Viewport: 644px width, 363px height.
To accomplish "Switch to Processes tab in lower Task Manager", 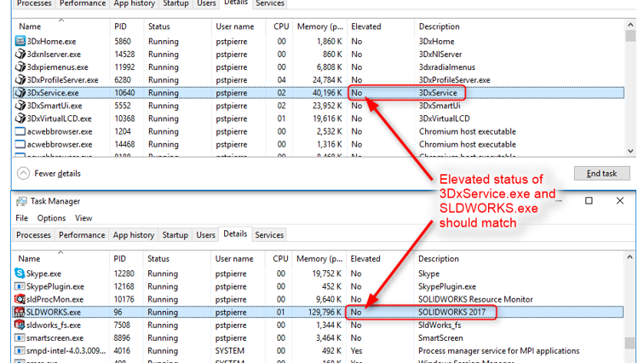I will click(33, 235).
